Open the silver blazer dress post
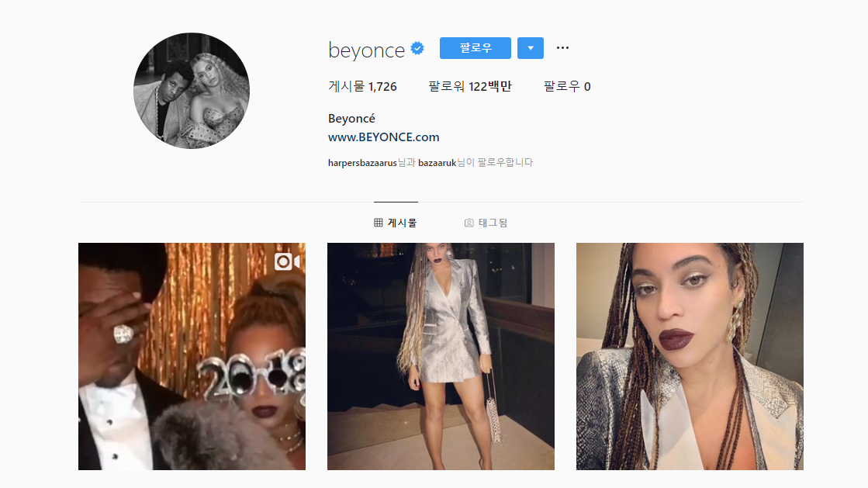The width and height of the screenshot is (868, 488). click(x=441, y=356)
